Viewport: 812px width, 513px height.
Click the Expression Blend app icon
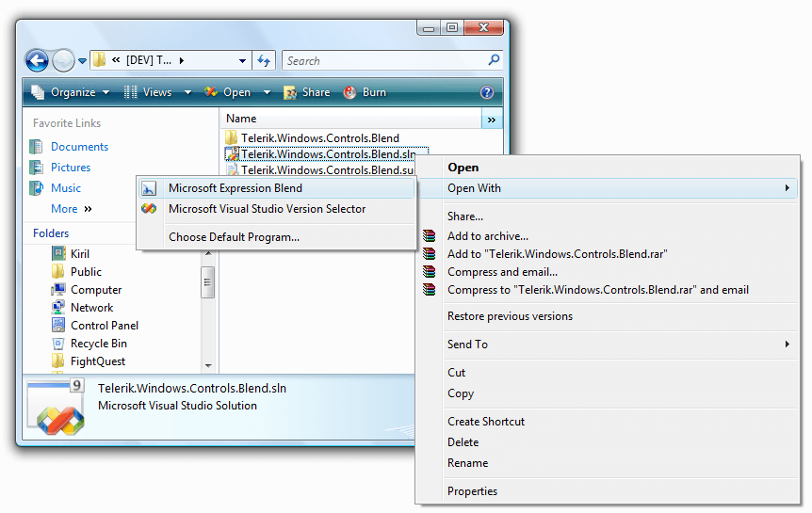[149, 188]
